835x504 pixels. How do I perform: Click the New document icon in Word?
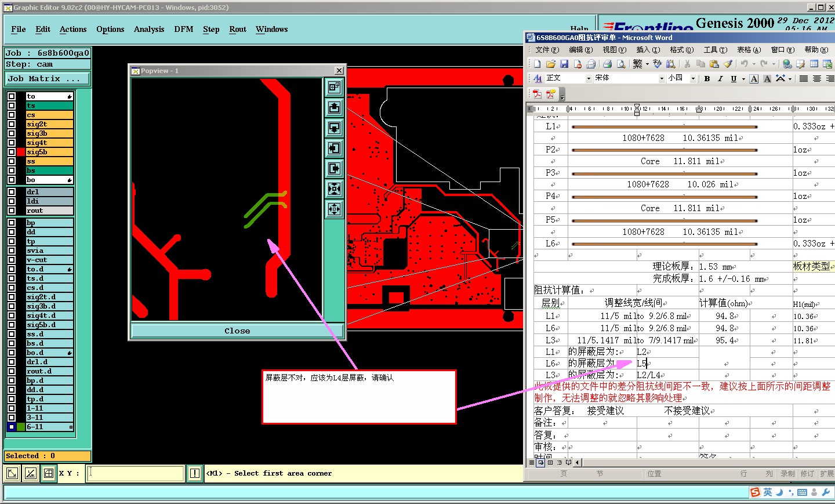537,64
